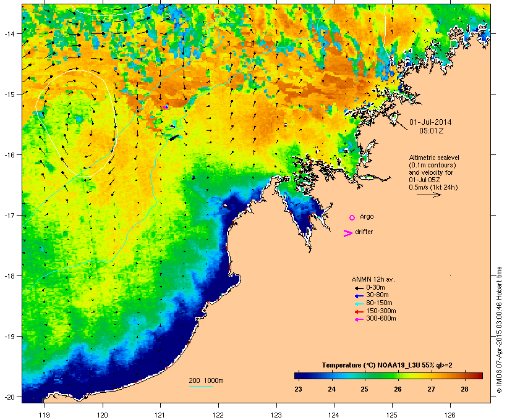The height and width of the screenshot is (420, 507).
Task: Click the 0.5m/s velocity scale arrow
Action: [x=428, y=195]
